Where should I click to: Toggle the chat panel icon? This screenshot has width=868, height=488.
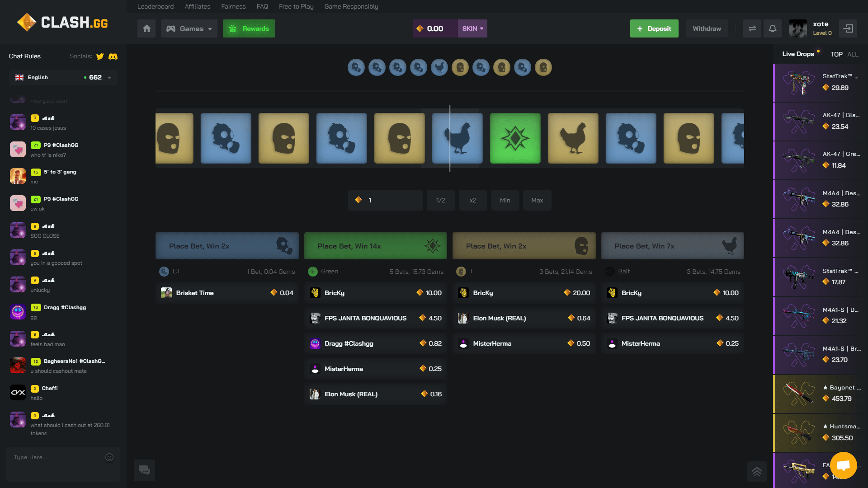145,470
